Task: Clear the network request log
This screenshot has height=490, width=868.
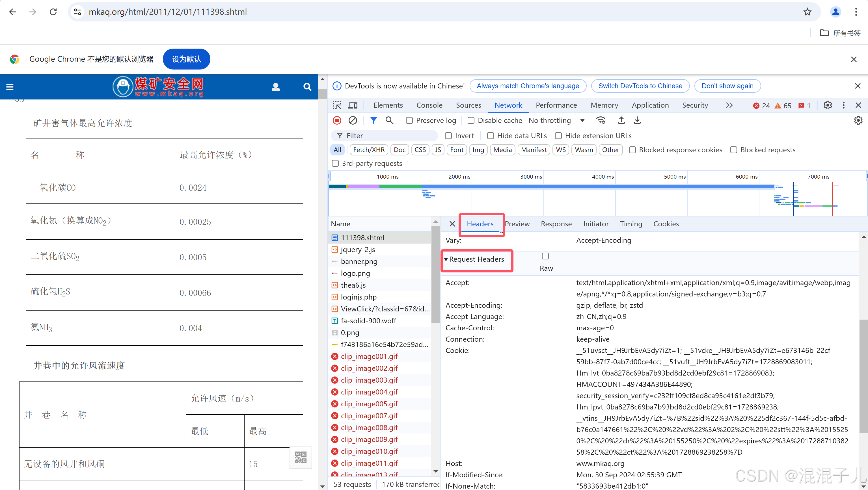Action: click(x=353, y=120)
